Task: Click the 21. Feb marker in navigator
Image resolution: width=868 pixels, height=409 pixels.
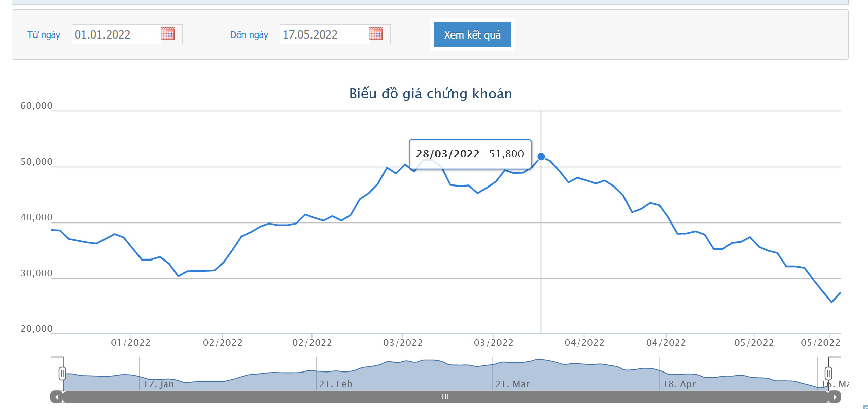Action: (x=335, y=384)
